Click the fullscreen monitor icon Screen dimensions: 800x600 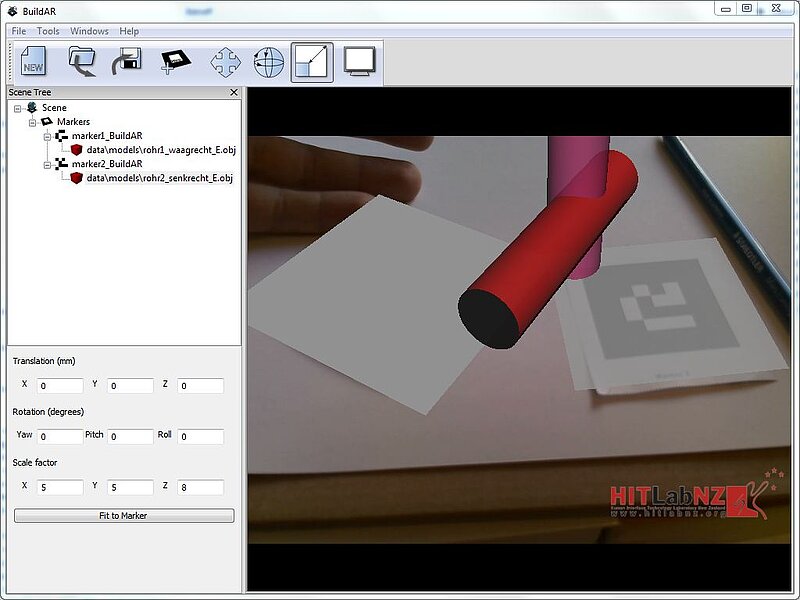(x=358, y=62)
